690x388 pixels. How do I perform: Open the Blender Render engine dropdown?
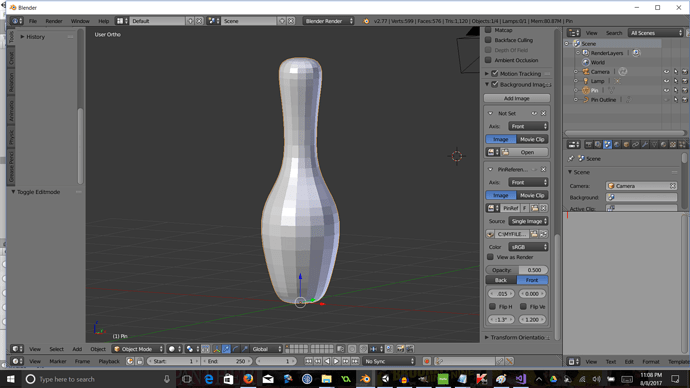(328, 21)
